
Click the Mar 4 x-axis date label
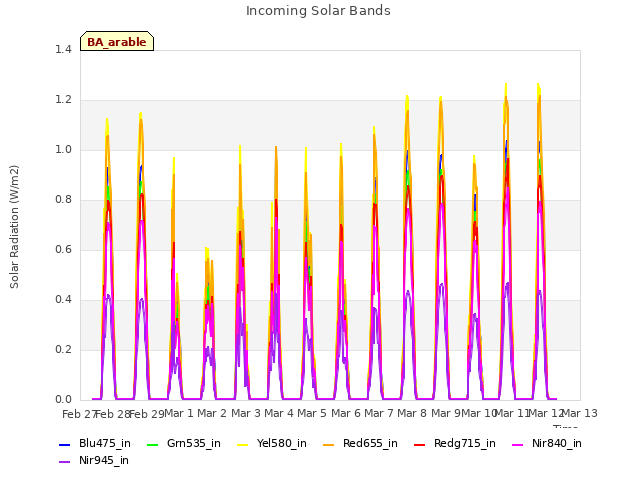click(279, 413)
